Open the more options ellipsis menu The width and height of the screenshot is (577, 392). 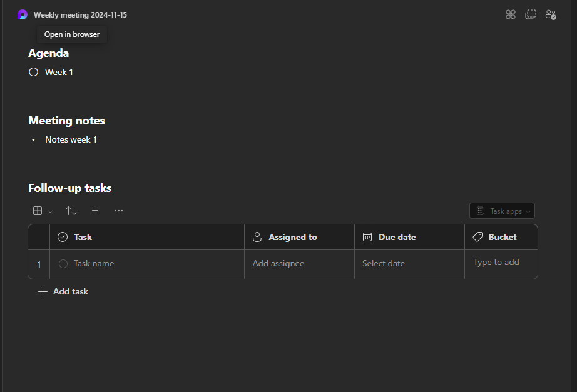[x=118, y=211]
